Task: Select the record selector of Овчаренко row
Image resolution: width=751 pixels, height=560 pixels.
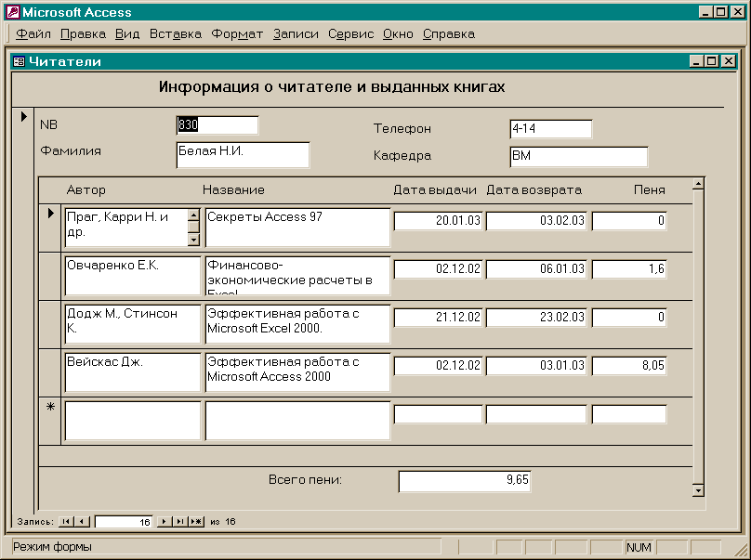Action: click(x=50, y=276)
